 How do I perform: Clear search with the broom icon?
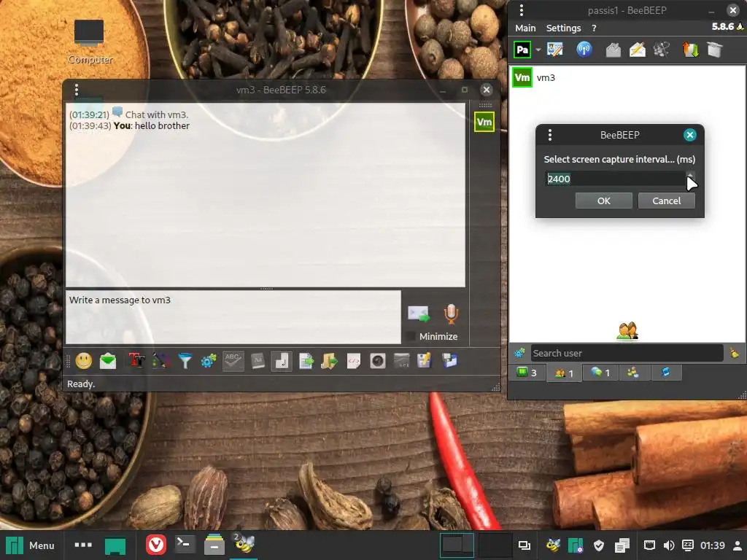pyautogui.click(x=734, y=354)
